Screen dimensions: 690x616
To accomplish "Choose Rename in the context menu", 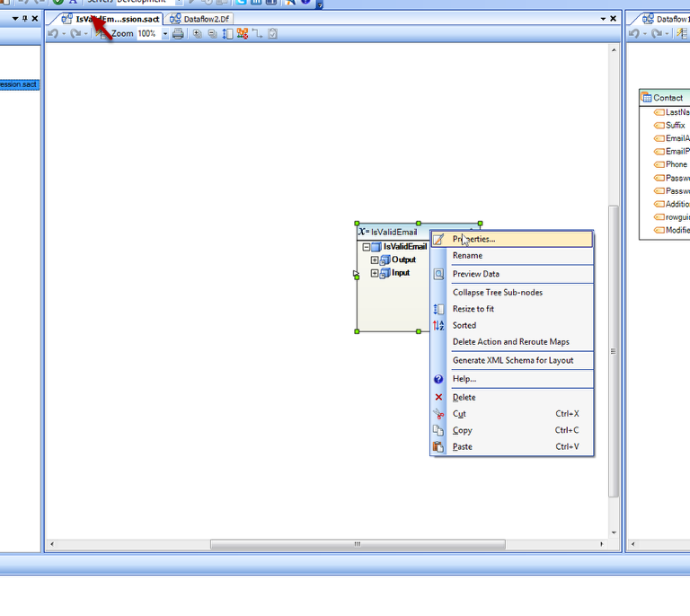I will click(467, 256).
